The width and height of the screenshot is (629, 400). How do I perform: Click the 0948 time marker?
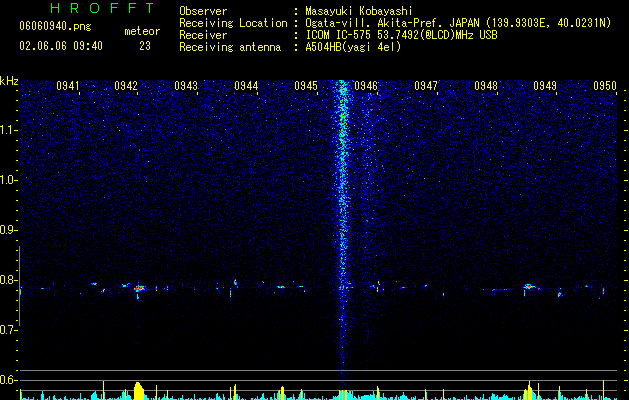pyautogui.click(x=486, y=86)
